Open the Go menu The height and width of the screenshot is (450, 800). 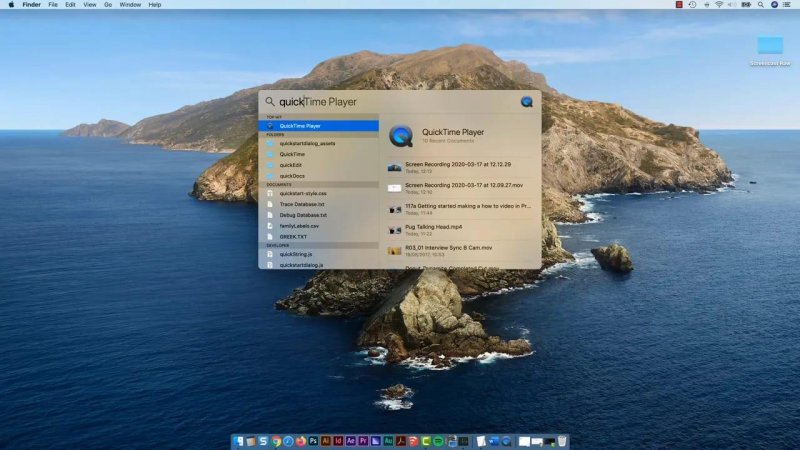(108, 5)
